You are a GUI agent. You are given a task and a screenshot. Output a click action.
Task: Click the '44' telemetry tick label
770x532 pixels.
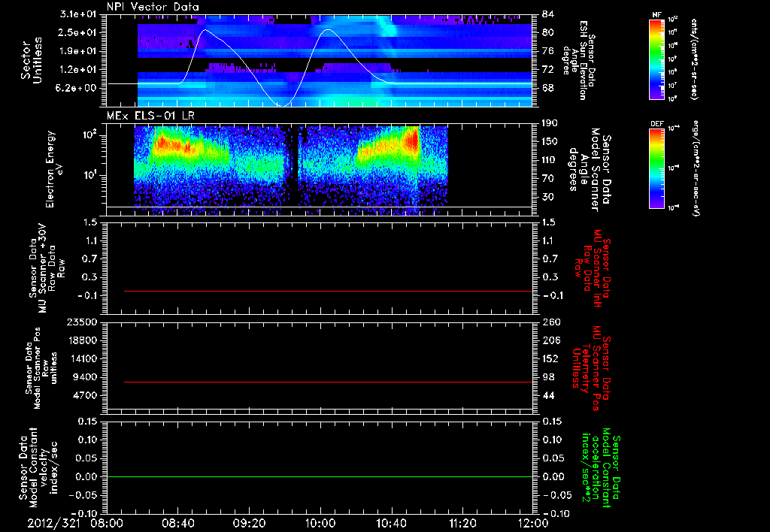(x=548, y=395)
